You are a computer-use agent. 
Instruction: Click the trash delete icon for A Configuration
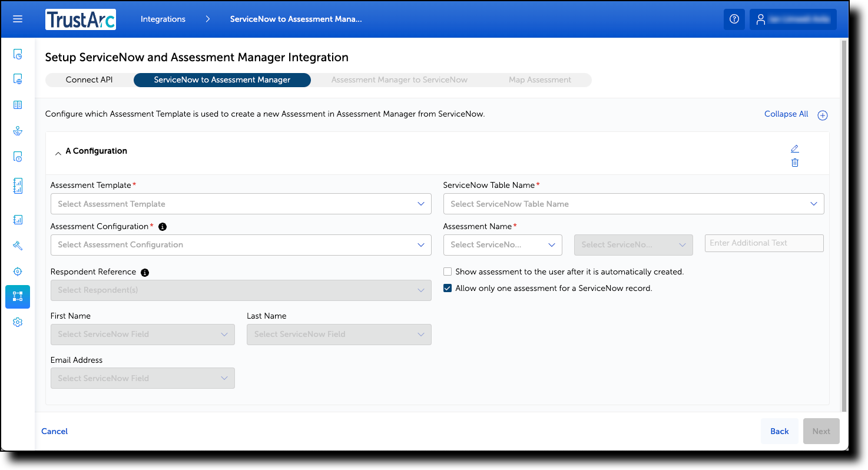point(794,163)
